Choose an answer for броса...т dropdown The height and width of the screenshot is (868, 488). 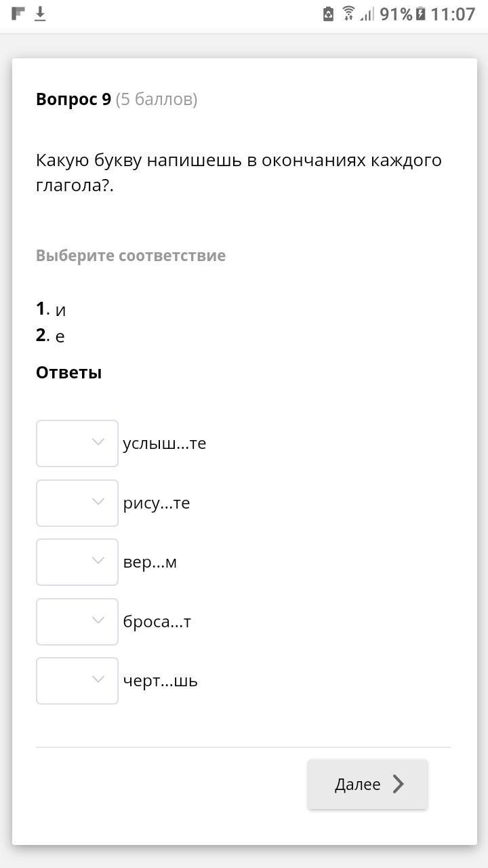77,621
